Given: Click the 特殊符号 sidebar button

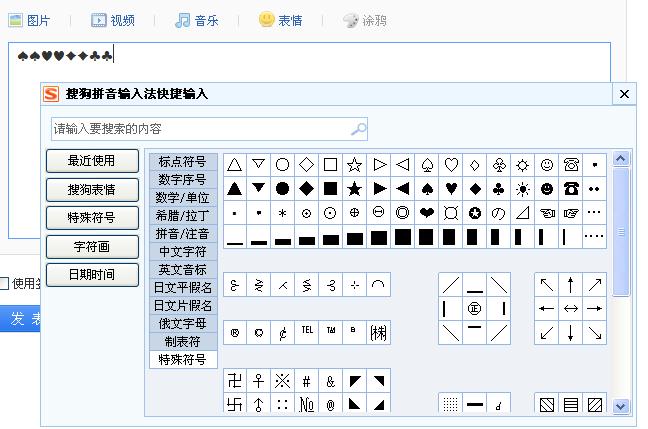Looking at the screenshot, I should (x=92, y=218).
